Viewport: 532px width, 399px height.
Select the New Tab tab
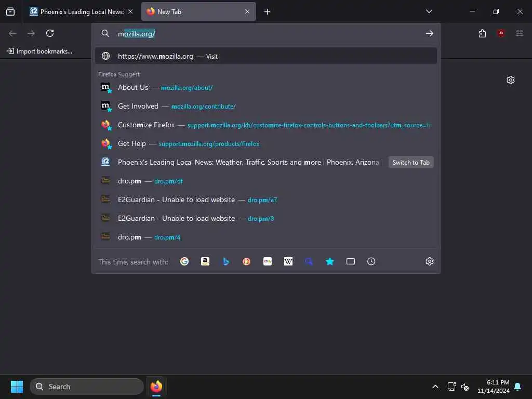click(x=198, y=12)
